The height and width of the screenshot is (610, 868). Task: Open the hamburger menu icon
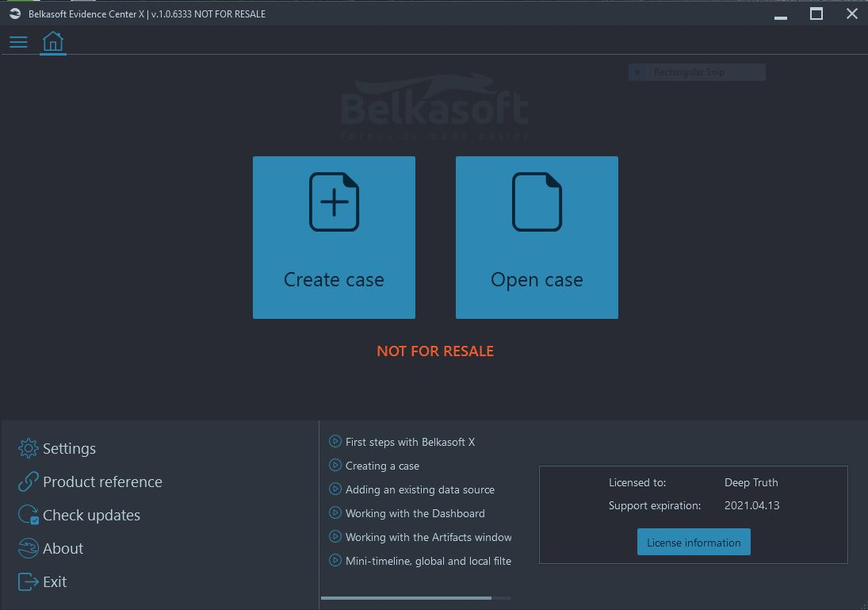point(18,42)
